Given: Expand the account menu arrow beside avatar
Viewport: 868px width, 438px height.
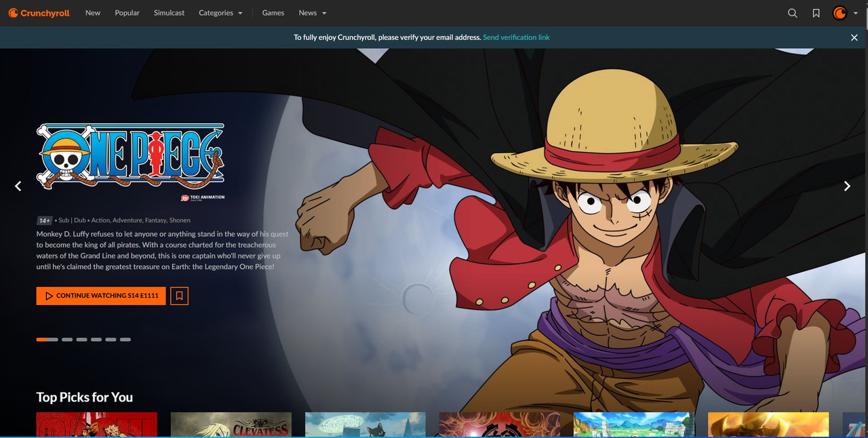Looking at the screenshot, I should [856, 14].
